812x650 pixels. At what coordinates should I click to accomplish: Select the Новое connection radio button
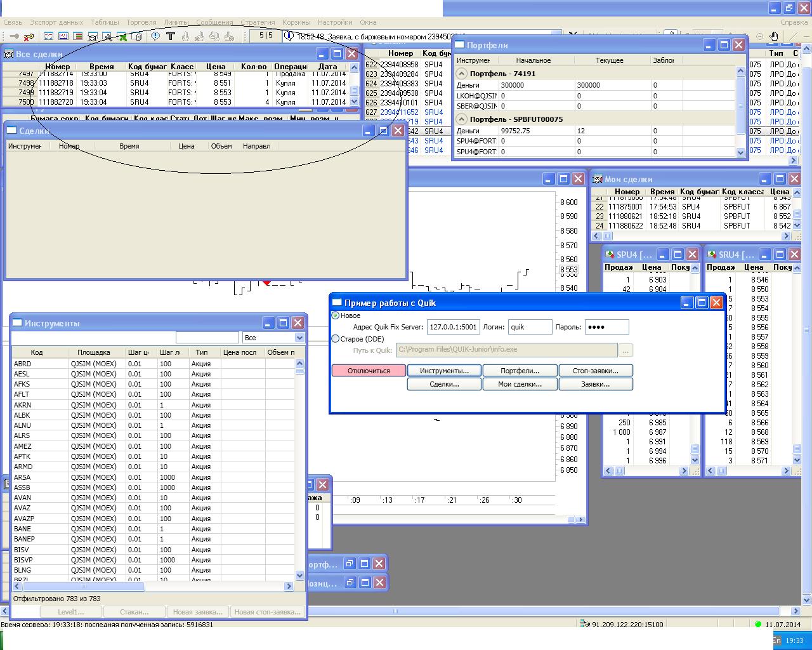[x=336, y=315]
